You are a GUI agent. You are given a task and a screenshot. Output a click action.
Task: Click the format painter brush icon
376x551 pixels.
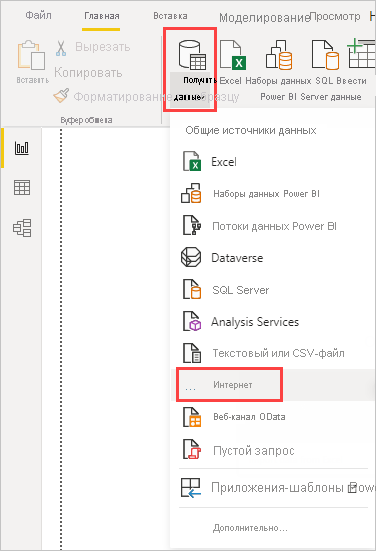(x=61, y=95)
